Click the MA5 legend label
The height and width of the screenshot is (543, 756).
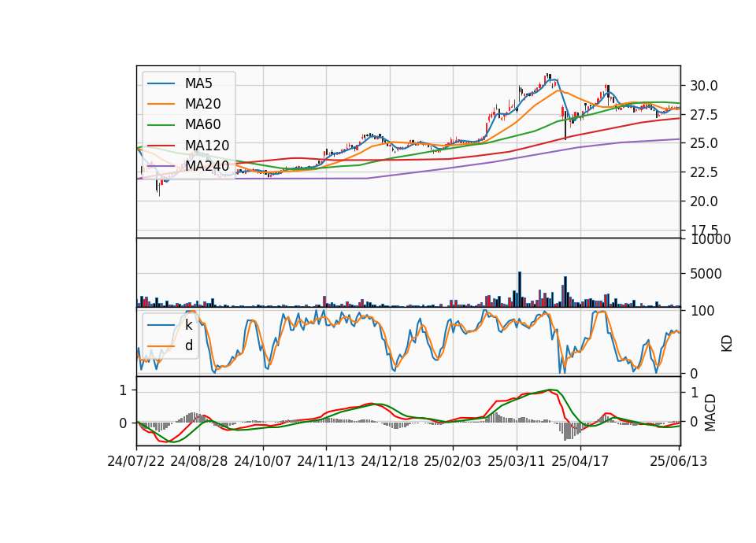click(x=198, y=83)
